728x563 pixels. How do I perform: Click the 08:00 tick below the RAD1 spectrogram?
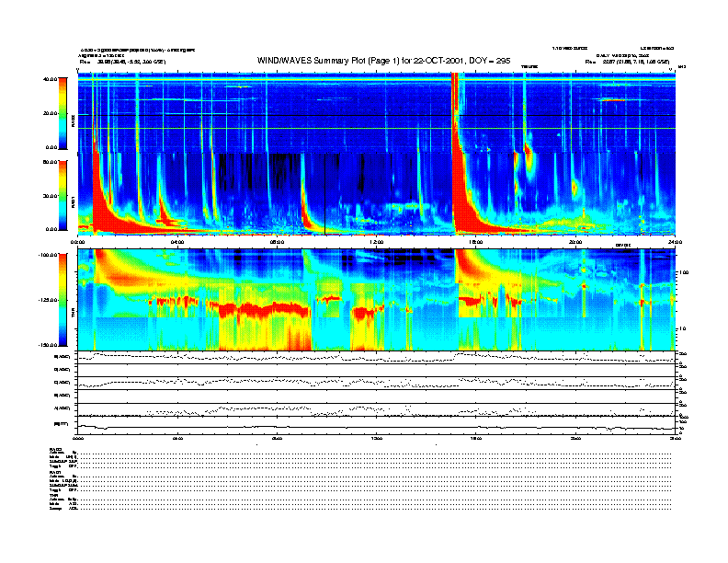(277, 242)
